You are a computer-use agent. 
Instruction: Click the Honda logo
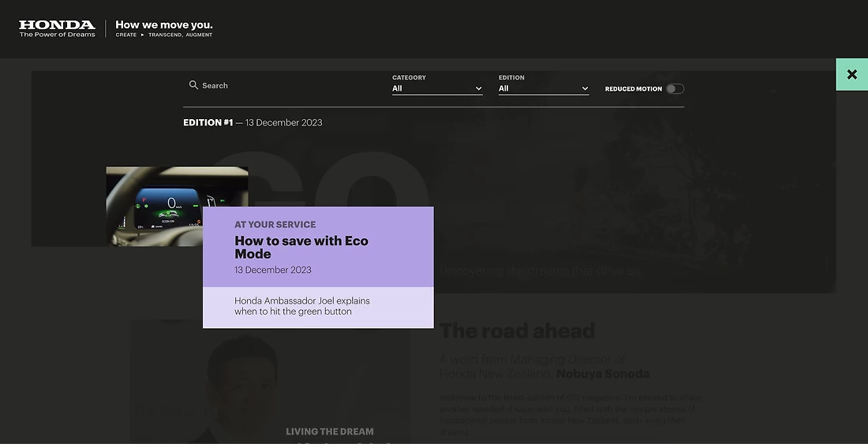point(57,28)
